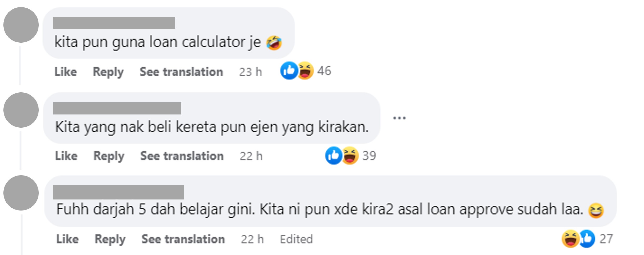
Task: Like the loan calculator comment
Action: 66,72
